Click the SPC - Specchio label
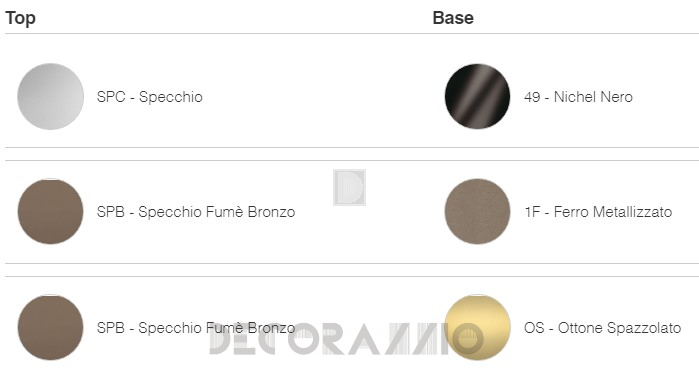Image resolution: width=699 pixels, height=376 pixels. (150, 97)
